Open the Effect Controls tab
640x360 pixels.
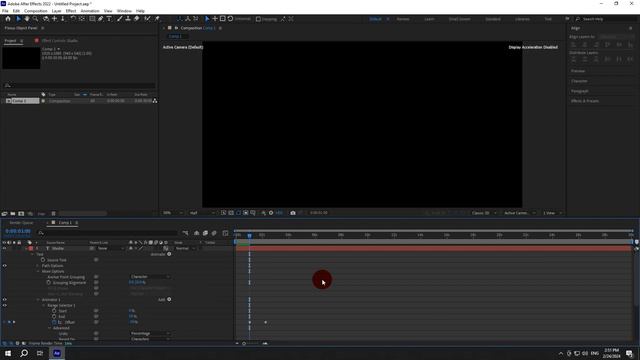click(59, 40)
